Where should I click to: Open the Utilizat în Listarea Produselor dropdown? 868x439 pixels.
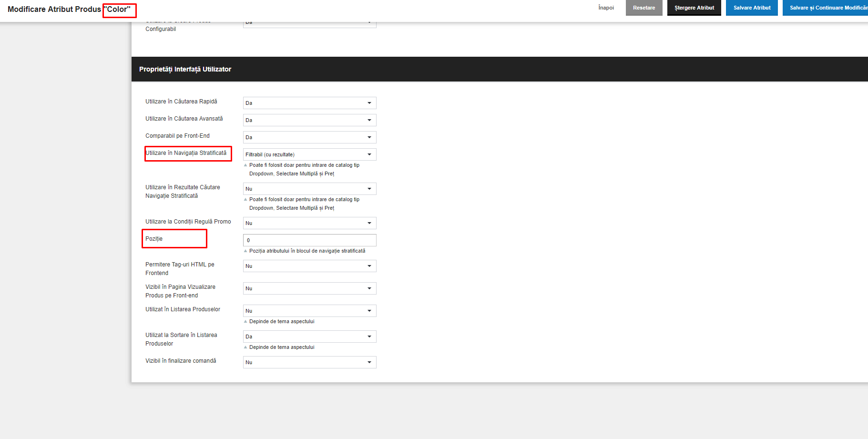[309, 311]
